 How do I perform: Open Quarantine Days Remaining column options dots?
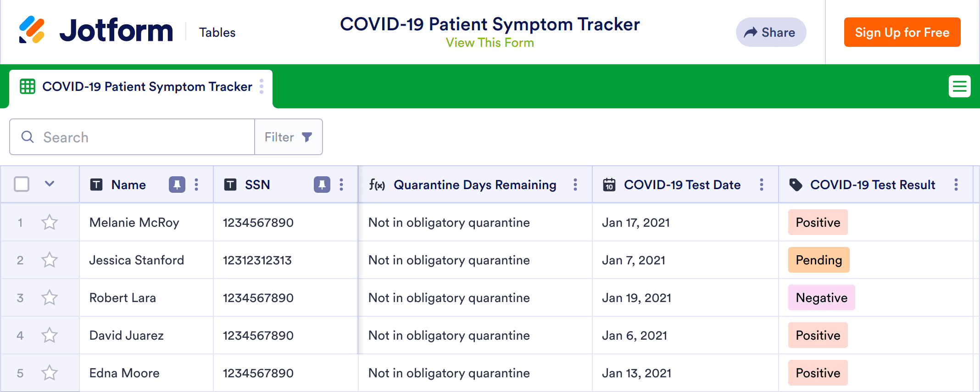pos(575,185)
